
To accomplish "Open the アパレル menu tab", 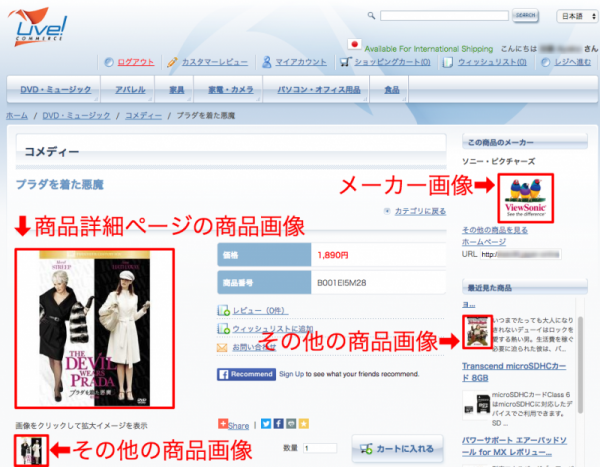I will (x=131, y=91).
